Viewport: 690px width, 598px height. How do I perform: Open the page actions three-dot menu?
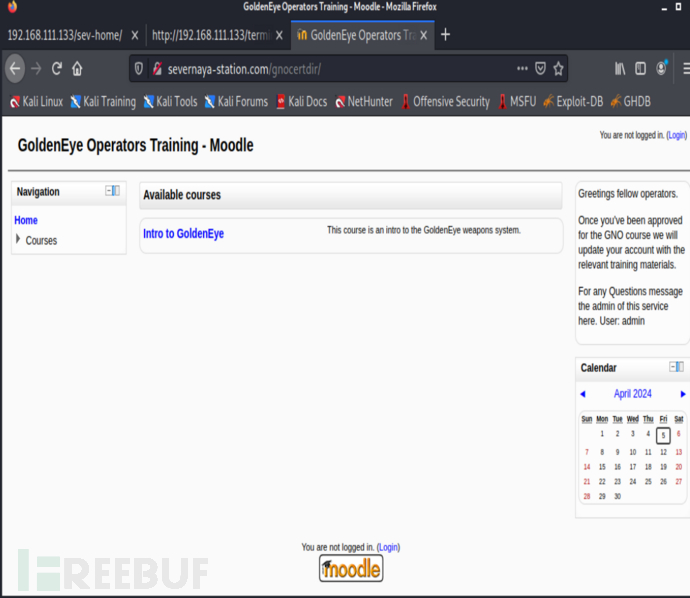pyautogui.click(x=522, y=68)
